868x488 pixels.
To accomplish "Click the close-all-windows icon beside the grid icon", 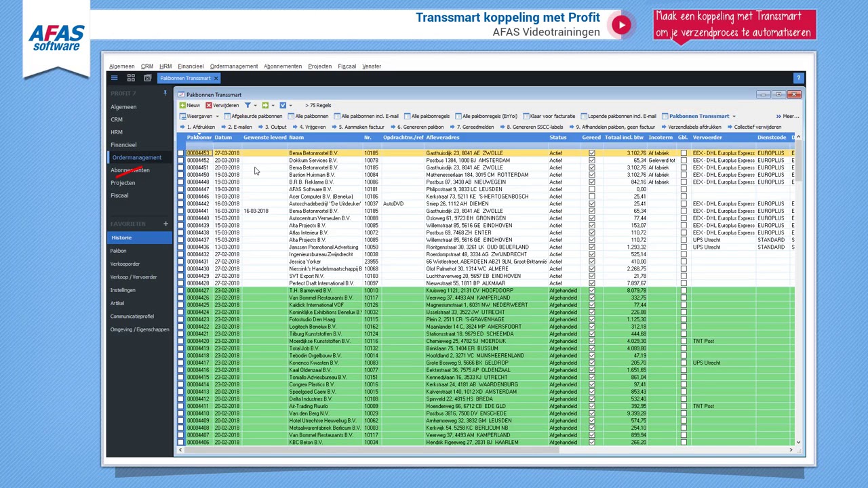I will 147,78.
